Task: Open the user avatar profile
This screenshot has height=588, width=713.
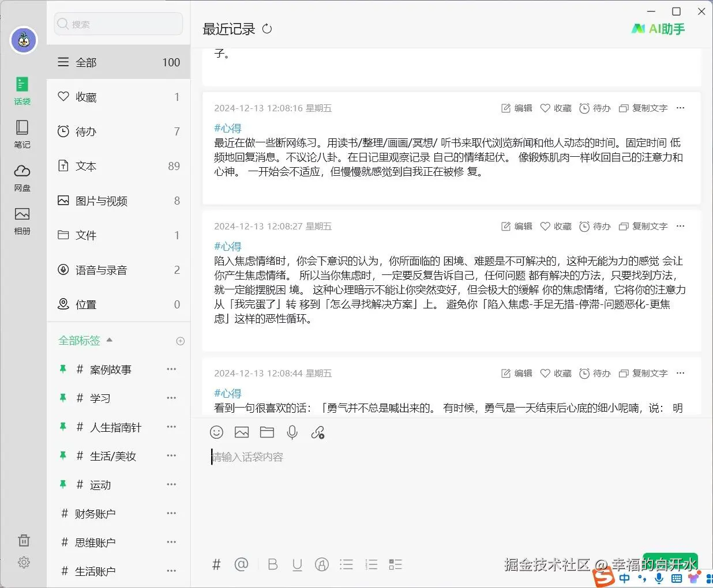Action: tap(24, 40)
